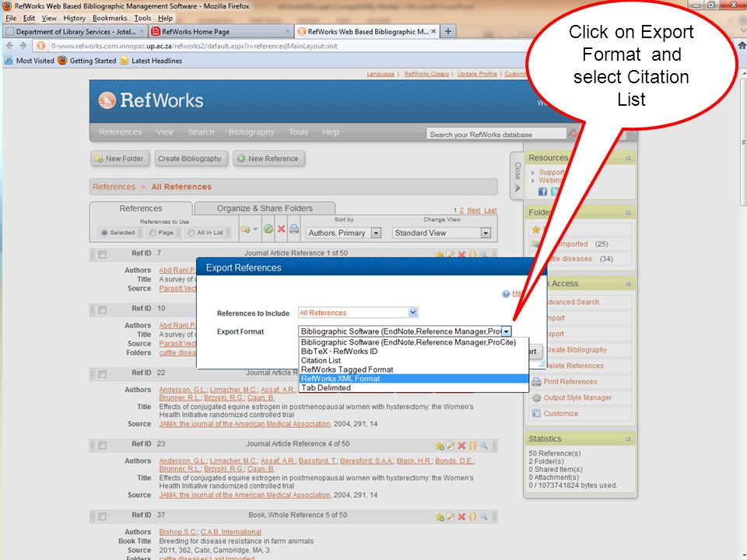Viewport: 747px width, 560px height.
Task: Click the 'Print References' quick access link
Action: tap(570, 382)
